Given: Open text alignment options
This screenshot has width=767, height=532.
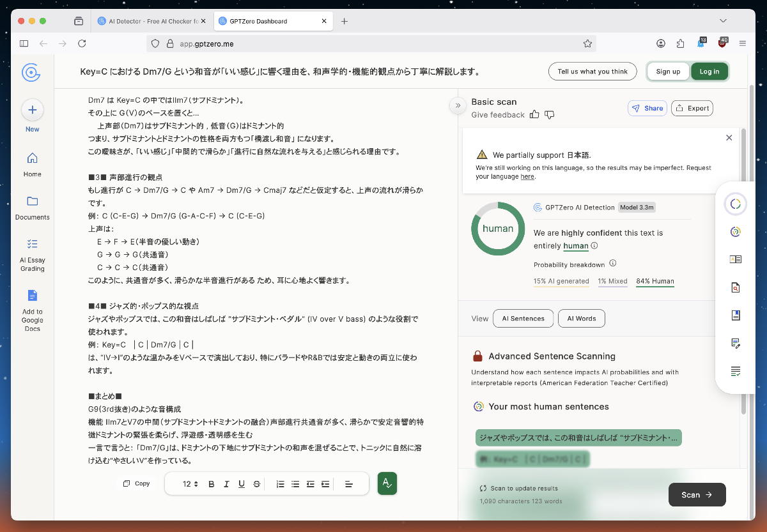Looking at the screenshot, I should pos(349,484).
